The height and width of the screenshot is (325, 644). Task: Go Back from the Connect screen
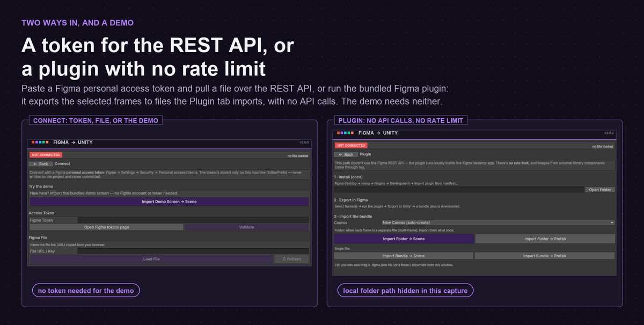pos(41,163)
